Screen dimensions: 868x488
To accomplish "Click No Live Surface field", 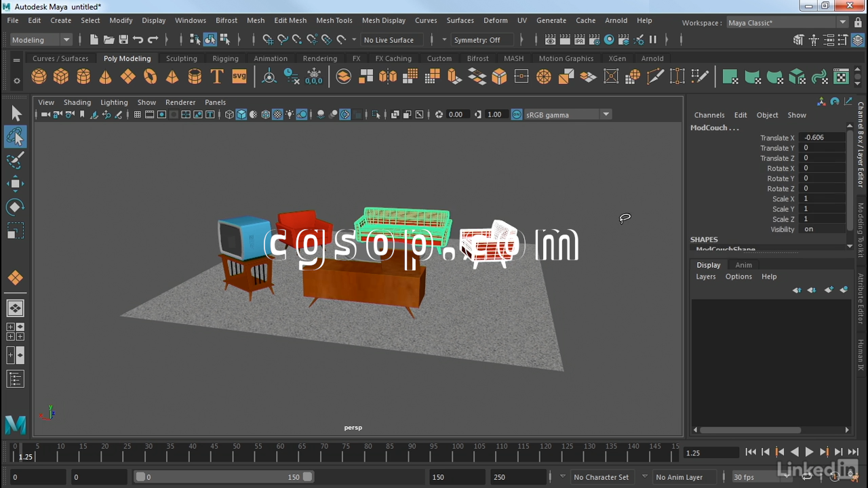I will coord(391,40).
